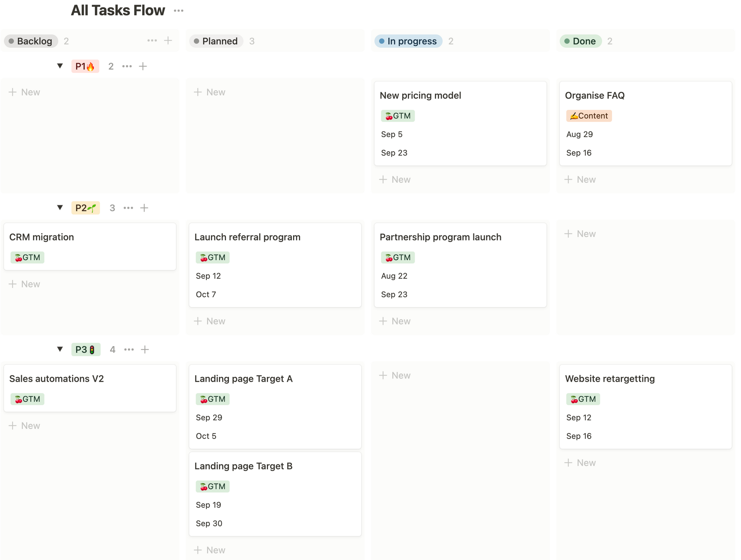This screenshot has width=741, height=560.
Task: Click plus icon beside P1 group
Action: 143,66
